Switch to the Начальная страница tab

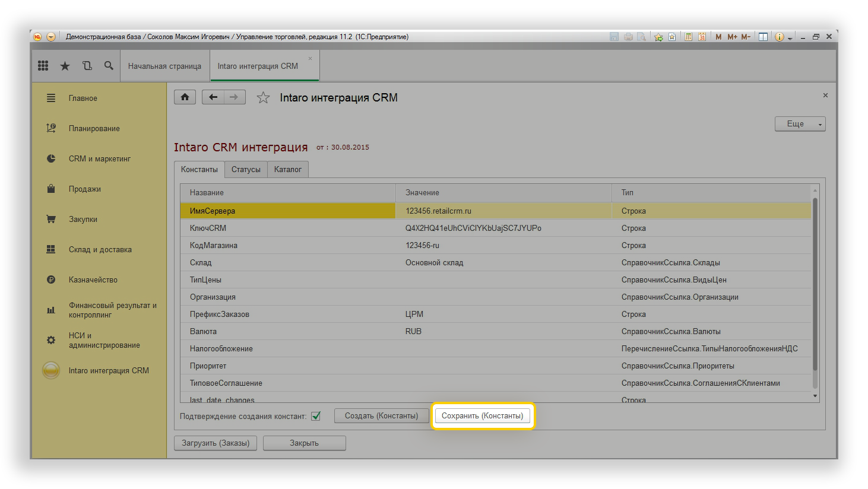pyautogui.click(x=164, y=66)
